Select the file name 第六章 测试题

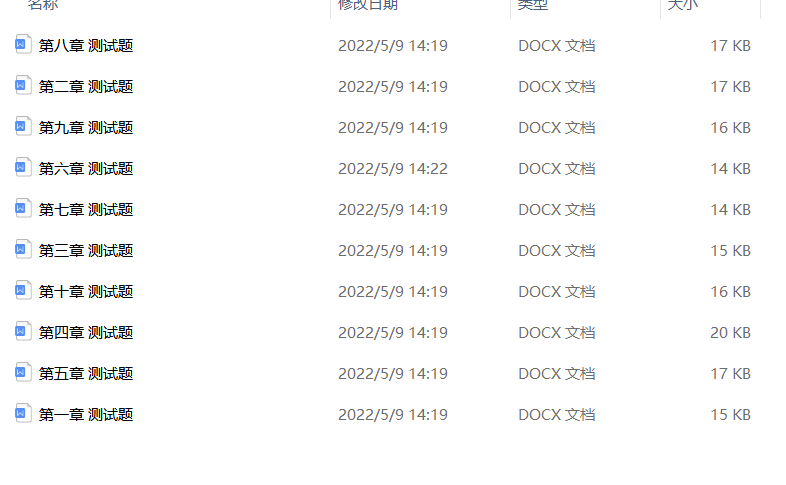pyautogui.click(x=86, y=168)
